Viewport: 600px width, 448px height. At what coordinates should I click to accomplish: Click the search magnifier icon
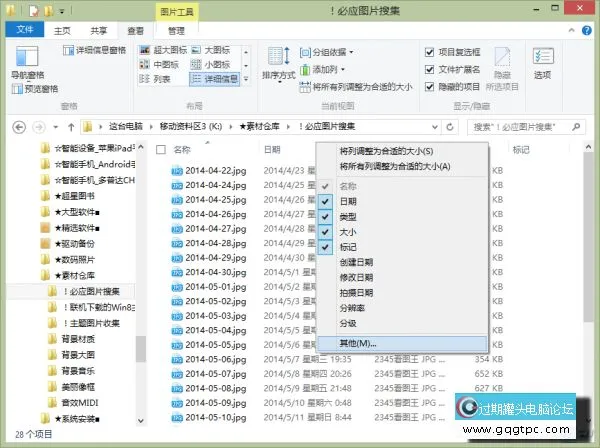tap(576, 127)
